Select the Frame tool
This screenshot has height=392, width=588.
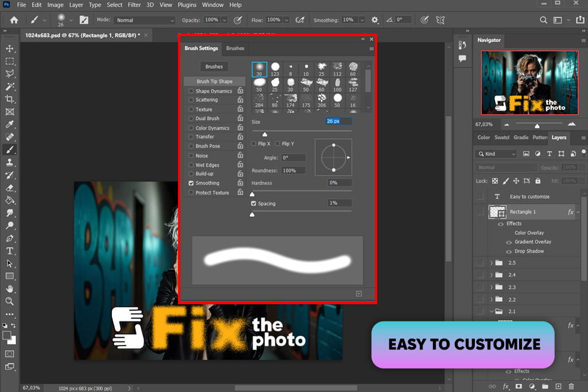point(10,112)
